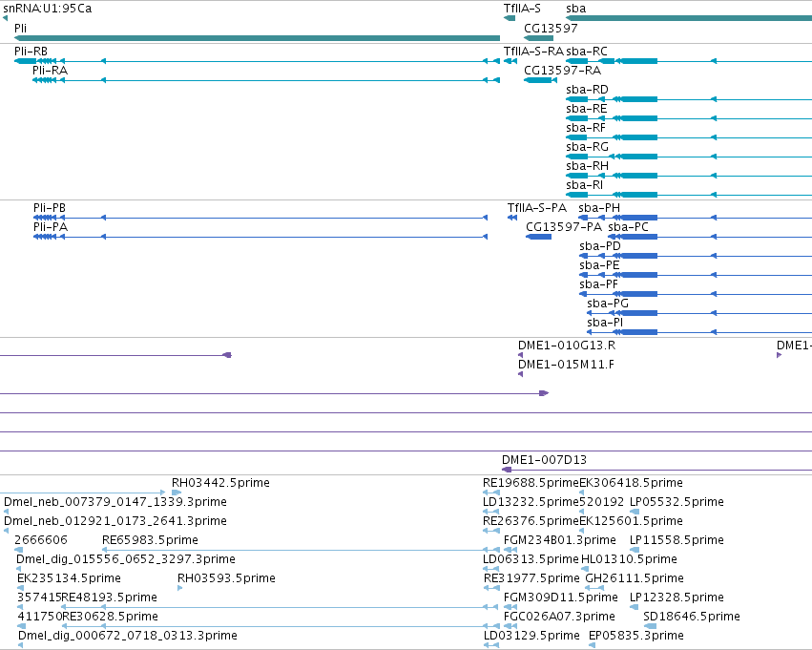Select the Pli gene bar
This screenshot has height=650, width=812.
[x=257, y=38]
